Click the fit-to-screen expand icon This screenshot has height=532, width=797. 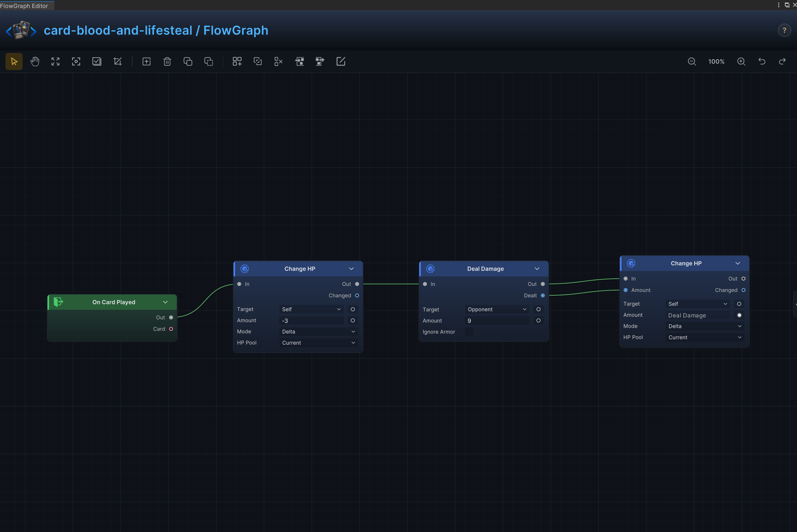click(55, 61)
